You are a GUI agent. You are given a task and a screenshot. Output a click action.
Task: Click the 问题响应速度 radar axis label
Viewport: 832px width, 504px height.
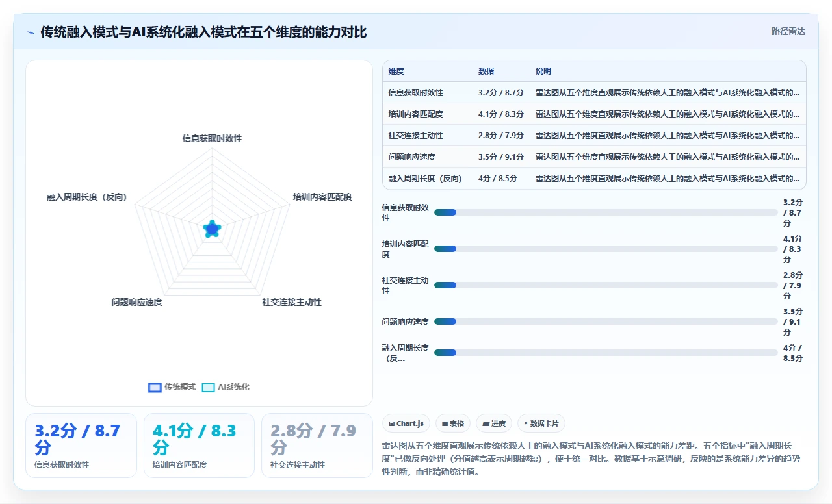coord(136,302)
